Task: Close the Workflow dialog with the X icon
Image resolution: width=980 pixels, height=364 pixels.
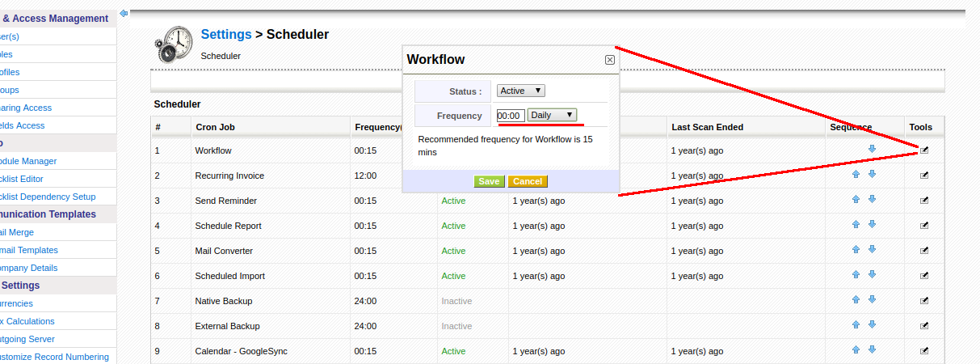Action: click(610, 60)
